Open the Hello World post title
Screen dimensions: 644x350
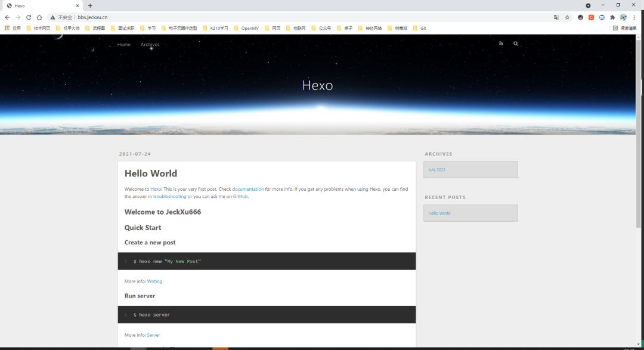(x=151, y=174)
